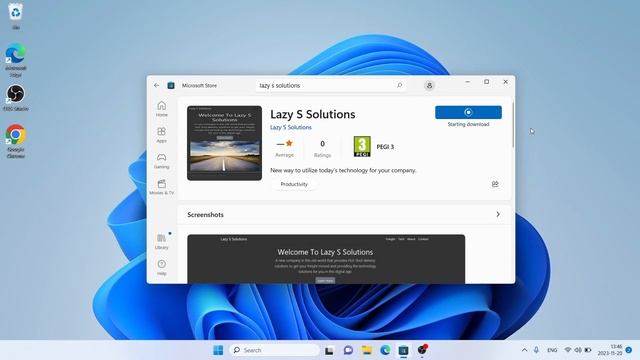Open Gaming in the Store sidebar
Image resolution: width=640 pixels, height=360 pixels.
click(162, 161)
